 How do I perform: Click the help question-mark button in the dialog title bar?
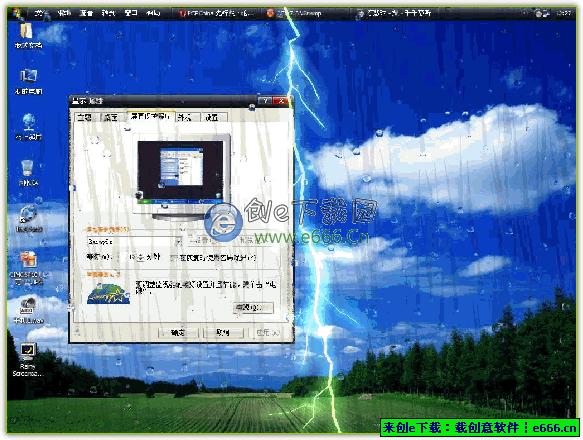point(265,101)
